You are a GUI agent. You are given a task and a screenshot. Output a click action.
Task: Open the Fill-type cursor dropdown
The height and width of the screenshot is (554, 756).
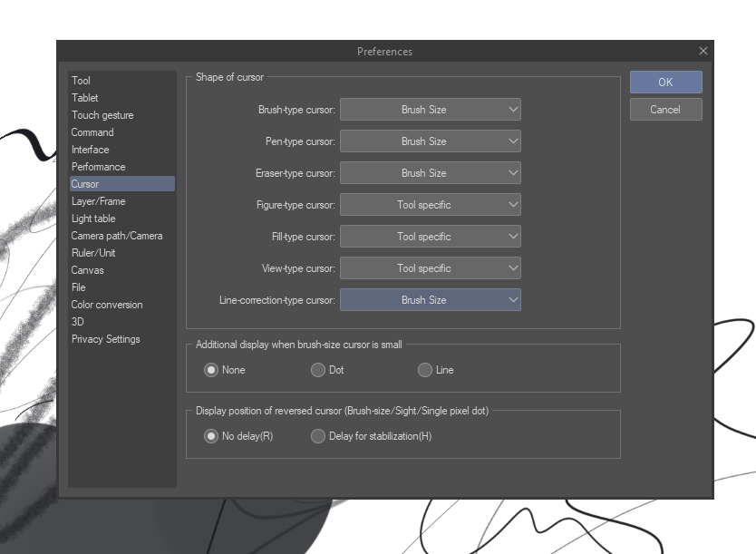pos(430,236)
